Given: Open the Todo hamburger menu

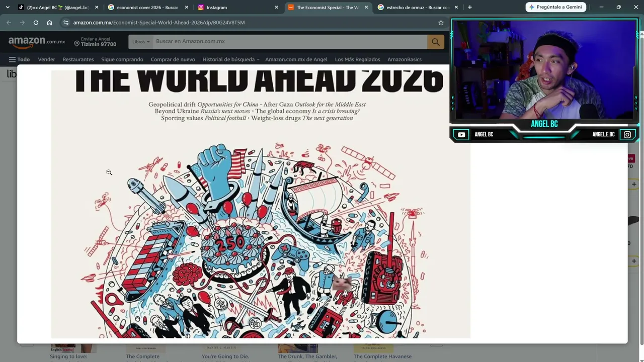Looking at the screenshot, I should point(19,59).
